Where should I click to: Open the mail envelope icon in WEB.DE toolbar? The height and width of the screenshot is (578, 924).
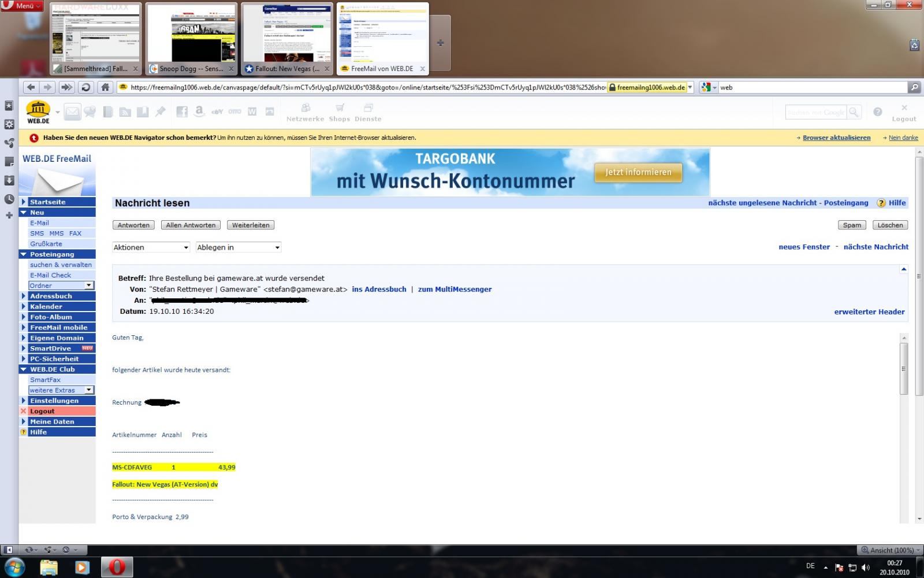72,112
